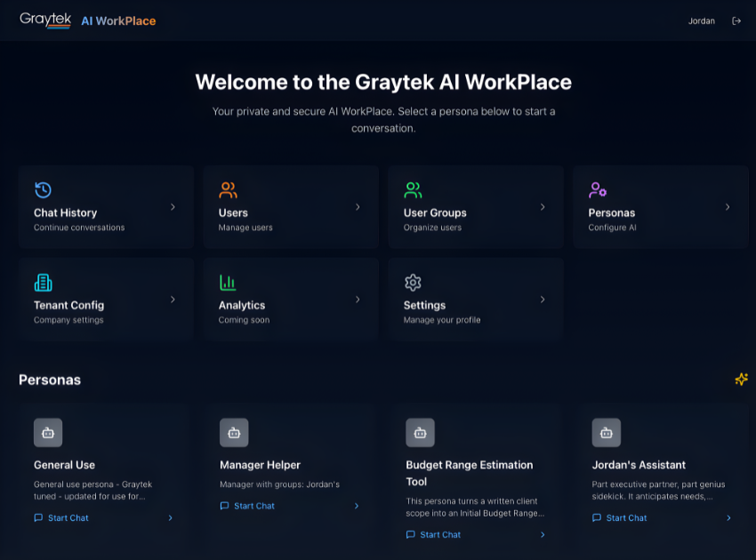The image size is (756, 560).
Task: Select the Analytics bar chart icon
Action: pos(228,282)
